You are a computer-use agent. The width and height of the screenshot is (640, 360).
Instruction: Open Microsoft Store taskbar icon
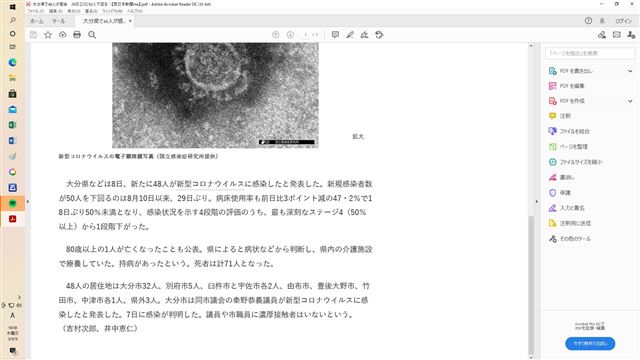click(x=13, y=94)
